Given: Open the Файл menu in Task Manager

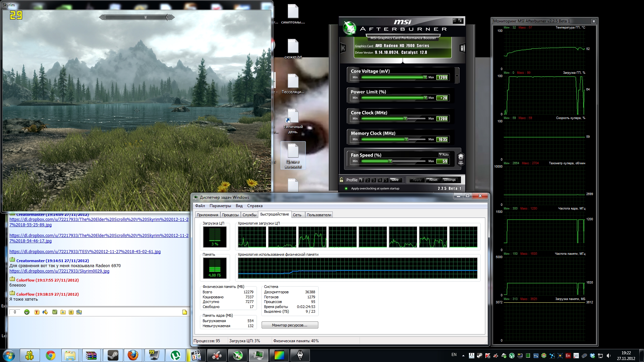Looking at the screenshot, I should point(200,206).
